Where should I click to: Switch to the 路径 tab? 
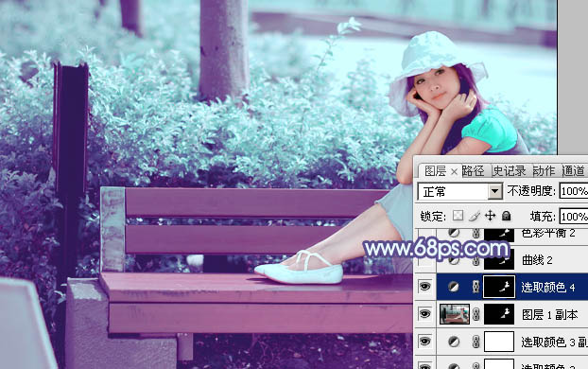[x=474, y=171]
